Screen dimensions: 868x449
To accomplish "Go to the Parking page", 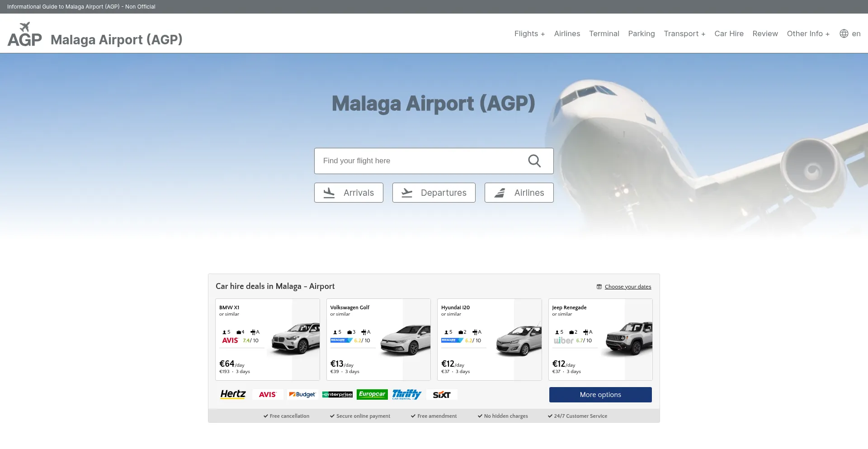I will tap(641, 33).
